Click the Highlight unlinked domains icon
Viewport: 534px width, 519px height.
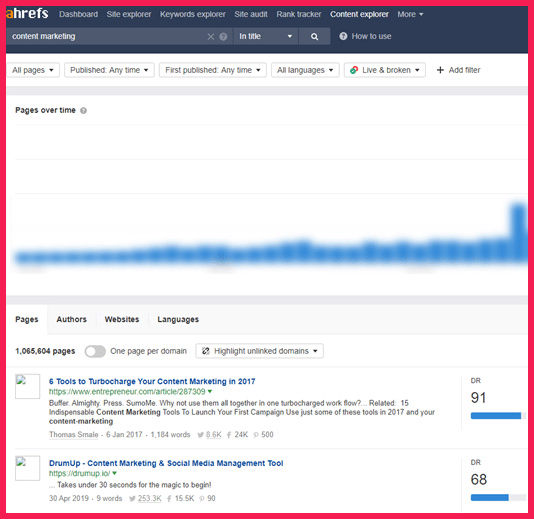(x=206, y=351)
